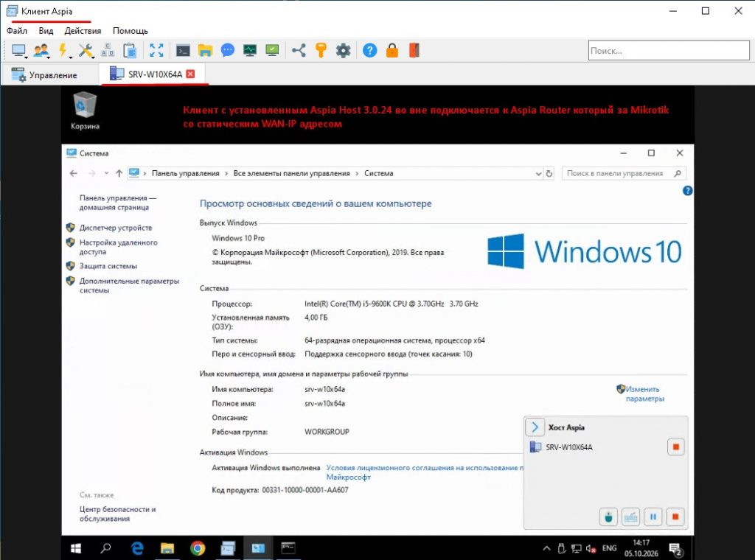
Task: Click the green monitor icon with the check mark
Action: (272, 50)
